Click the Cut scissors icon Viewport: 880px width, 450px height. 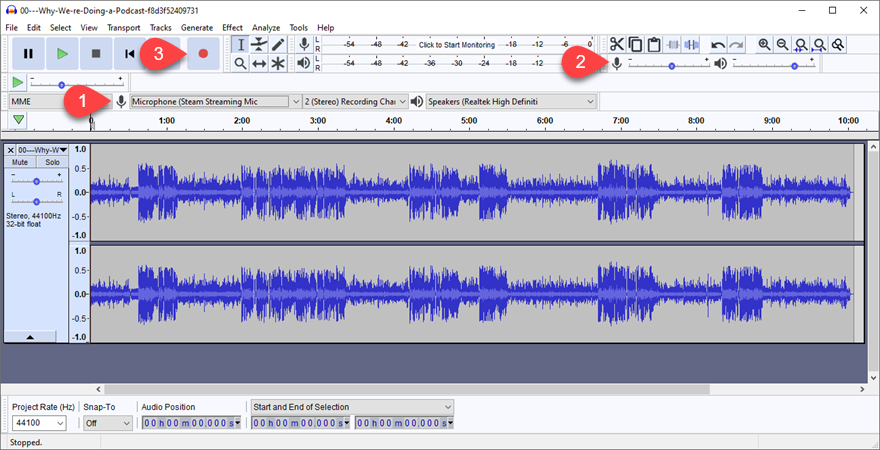[x=616, y=44]
